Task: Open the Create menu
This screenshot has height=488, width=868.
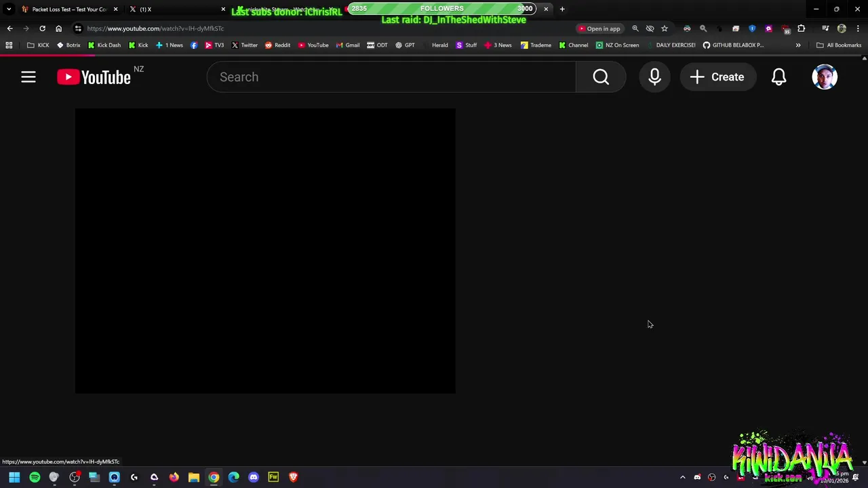Action: [717, 77]
